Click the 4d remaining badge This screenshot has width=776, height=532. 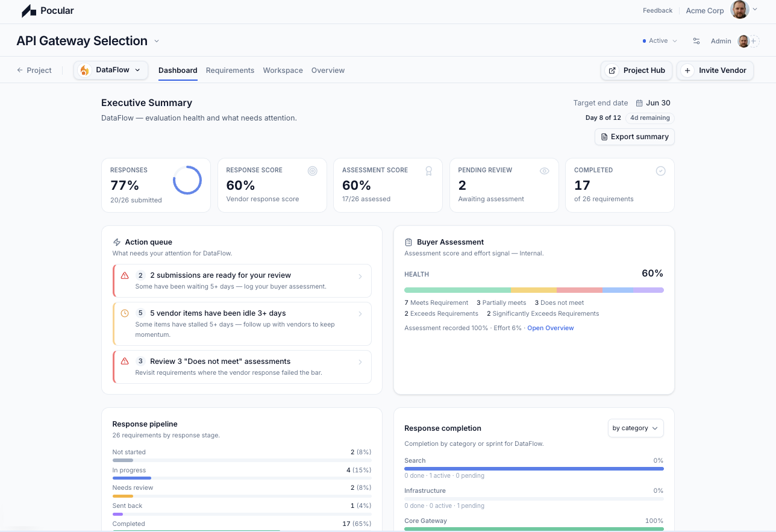[650, 118]
